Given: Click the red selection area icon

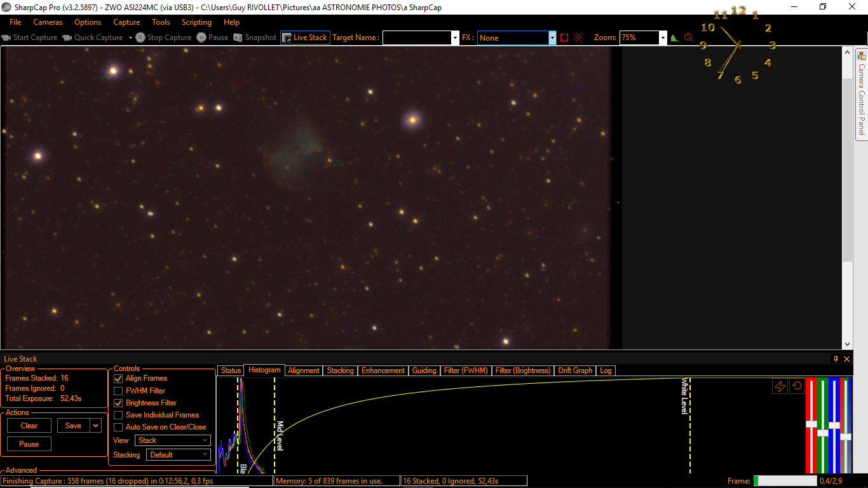Looking at the screenshot, I should [x=564, y=37].
